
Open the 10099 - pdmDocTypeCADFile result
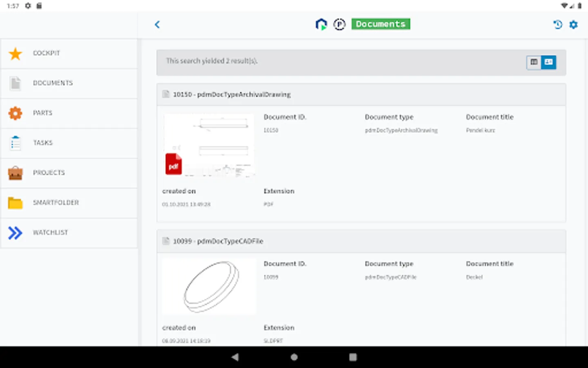[218, 241]
